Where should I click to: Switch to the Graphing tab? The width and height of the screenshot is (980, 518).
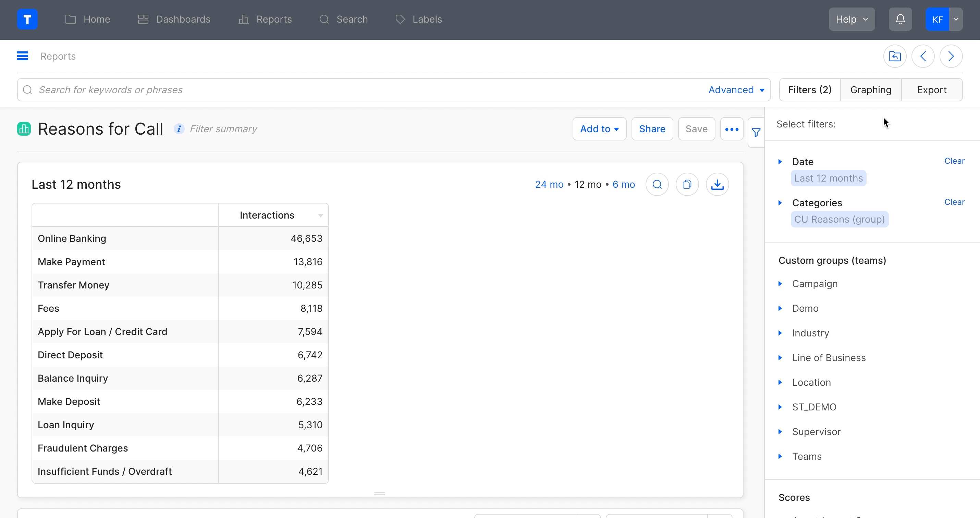(870, 90)
